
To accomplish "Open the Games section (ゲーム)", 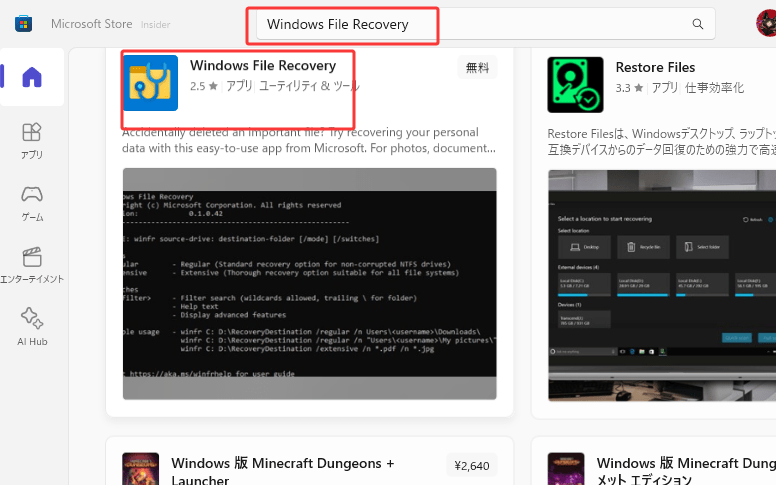I will (32, 201).
